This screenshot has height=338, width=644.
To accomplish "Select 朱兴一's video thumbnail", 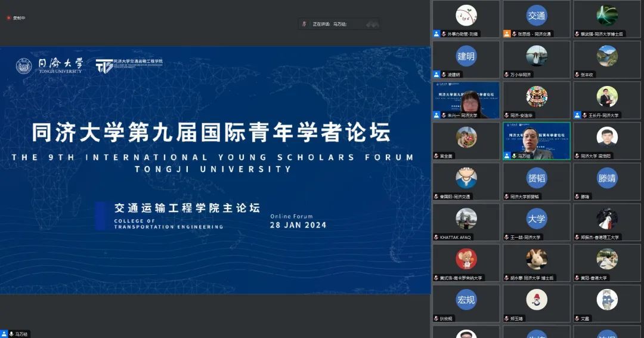I will point(466,100).
